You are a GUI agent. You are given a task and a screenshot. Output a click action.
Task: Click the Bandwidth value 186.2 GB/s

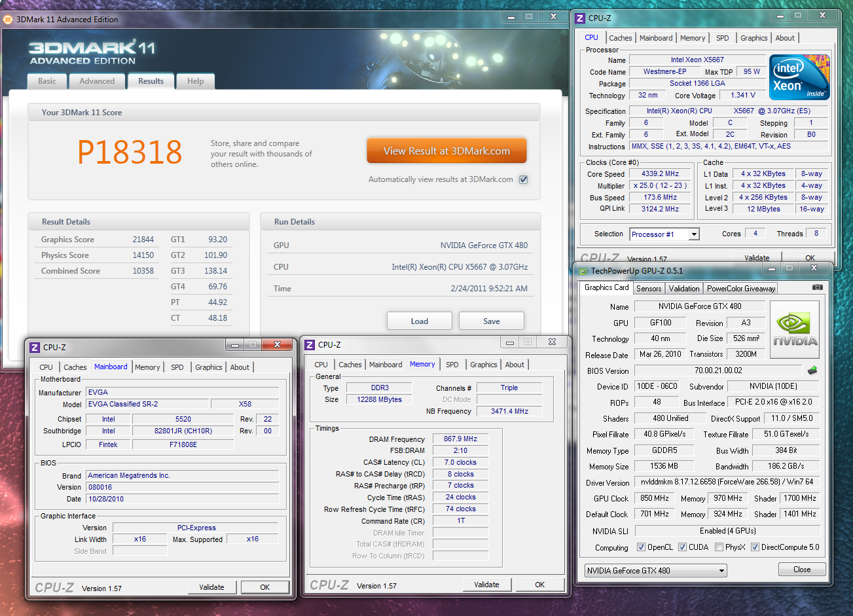pos(786,467)
